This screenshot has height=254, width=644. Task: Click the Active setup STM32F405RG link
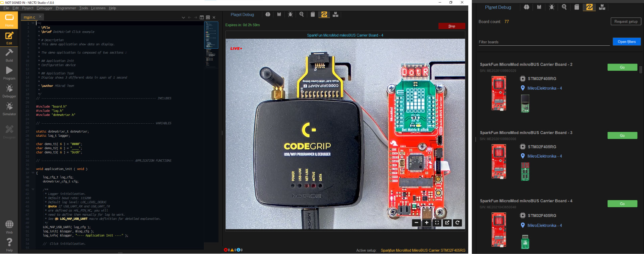[x=423, y=250]
